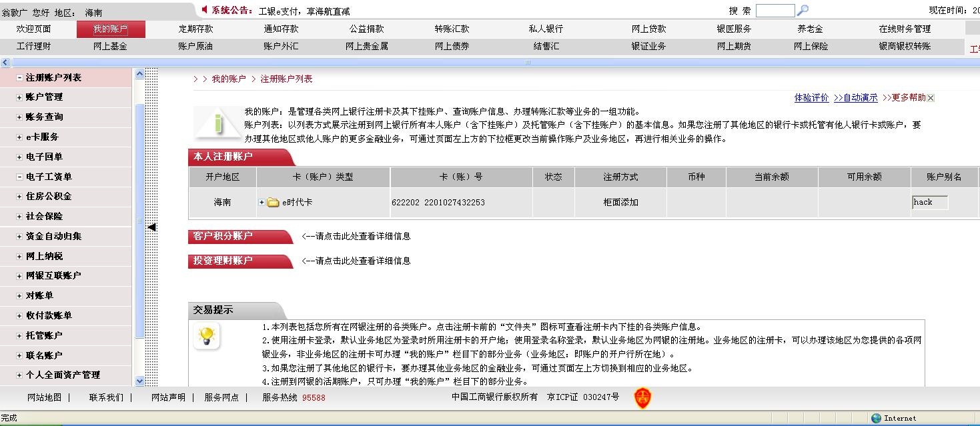Screen dimensions: 980x426
Task: Click the light bulb tip icon
Action: (207, 335)
